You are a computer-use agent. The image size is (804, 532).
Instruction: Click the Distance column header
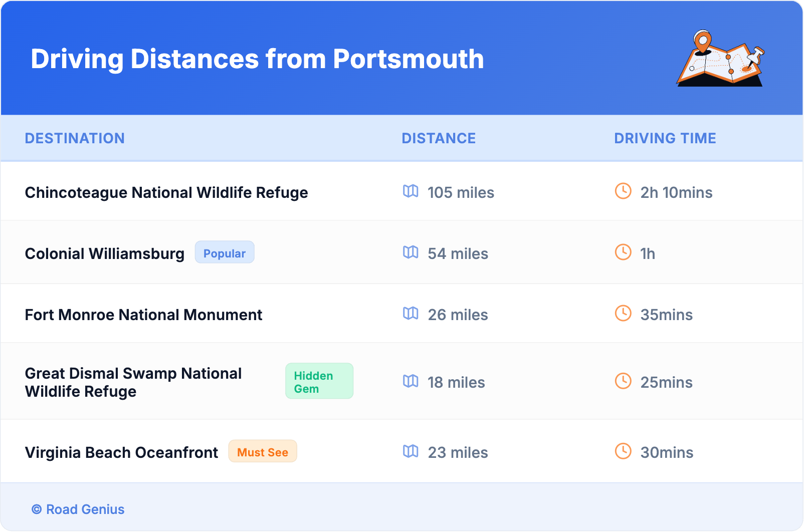tap(439, 138)
